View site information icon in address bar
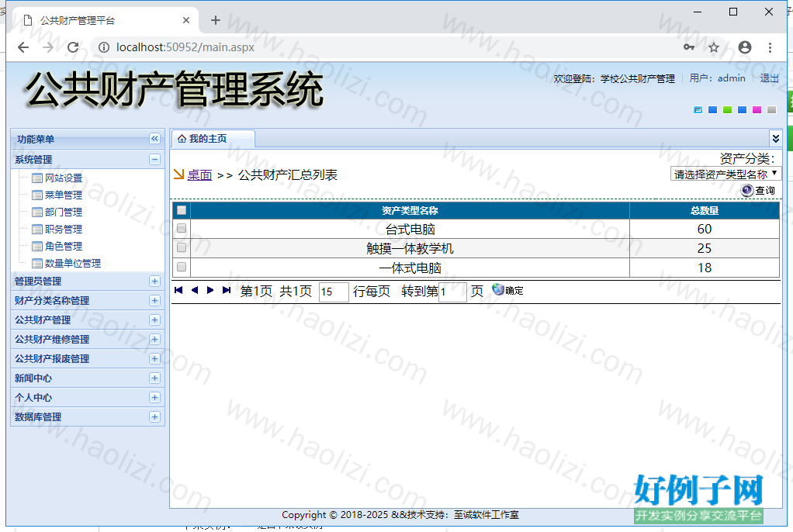The image size is (793, 532). pos(104,47)
